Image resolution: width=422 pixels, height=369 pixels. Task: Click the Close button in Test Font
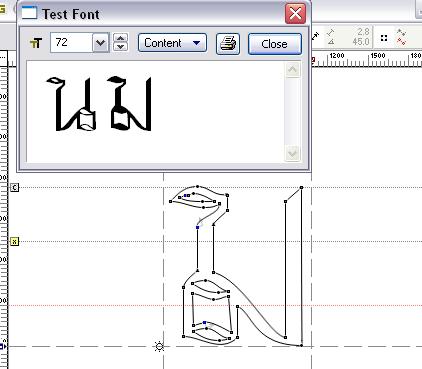(275, 44)
